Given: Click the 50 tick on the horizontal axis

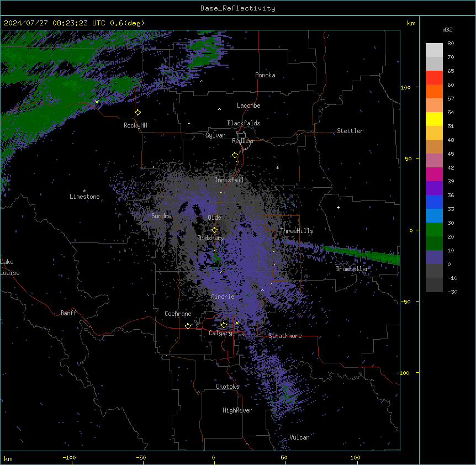Looking at the screenshot, I should [x=284, y=457].
